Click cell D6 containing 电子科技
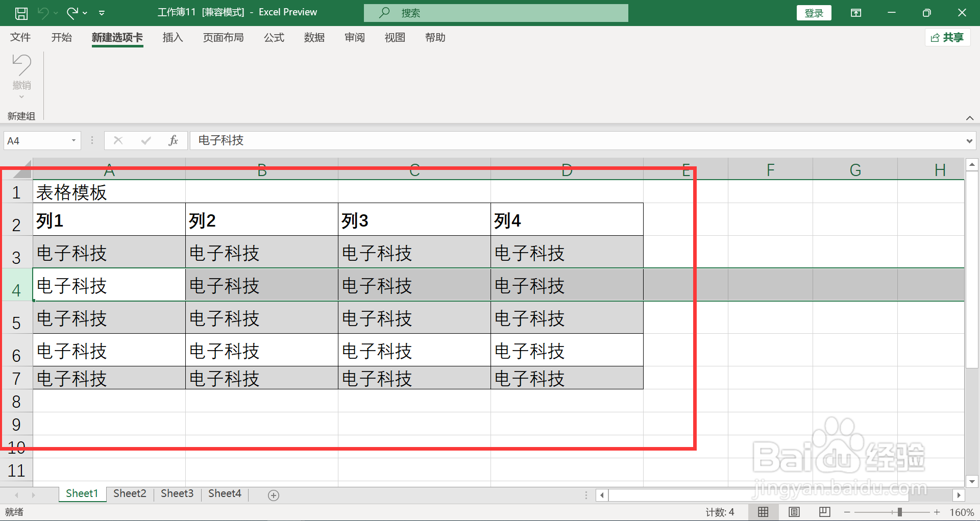Viewport: 980px width, 521px height. 567,350
